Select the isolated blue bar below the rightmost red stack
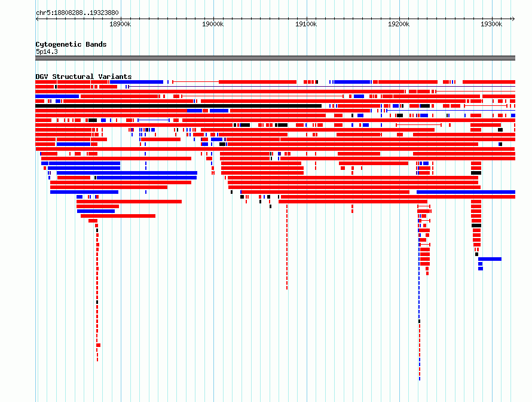This screenshot has width=532, height=402. coord(490,259)
